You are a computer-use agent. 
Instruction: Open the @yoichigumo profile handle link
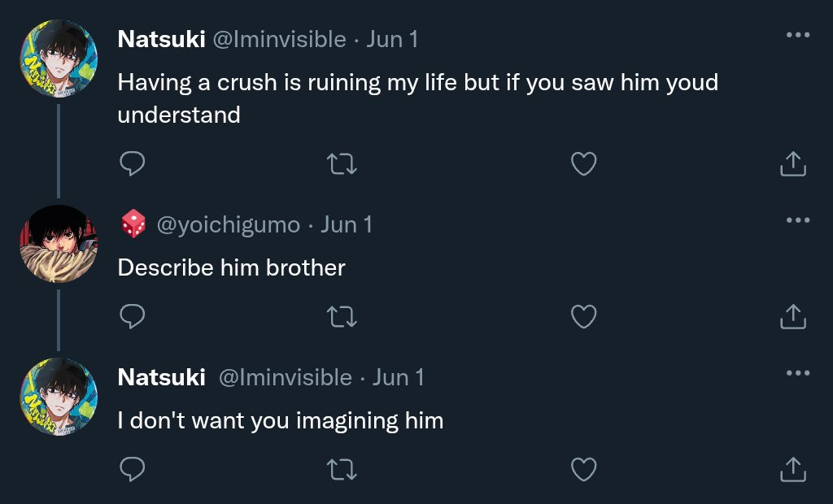click(228, 224)
